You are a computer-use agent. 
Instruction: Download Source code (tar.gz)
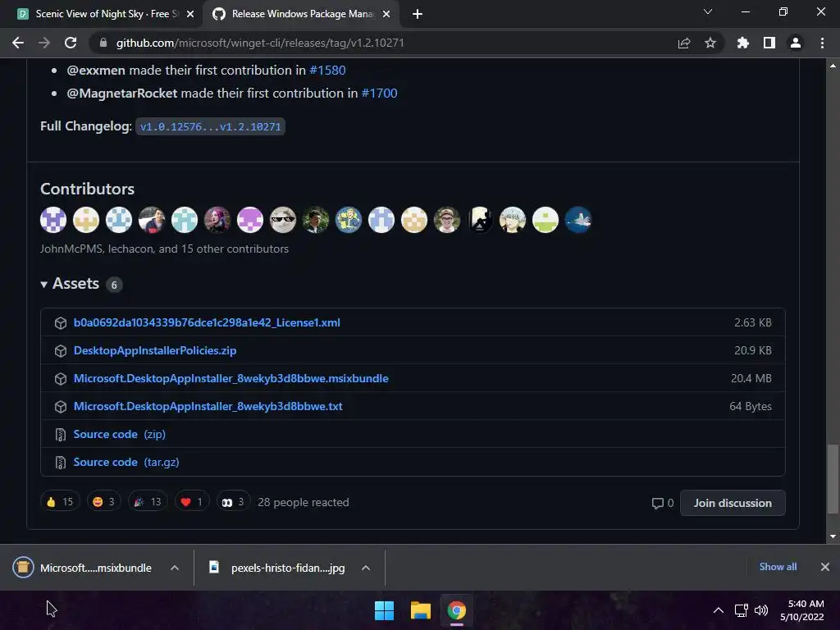pos(126,462)
